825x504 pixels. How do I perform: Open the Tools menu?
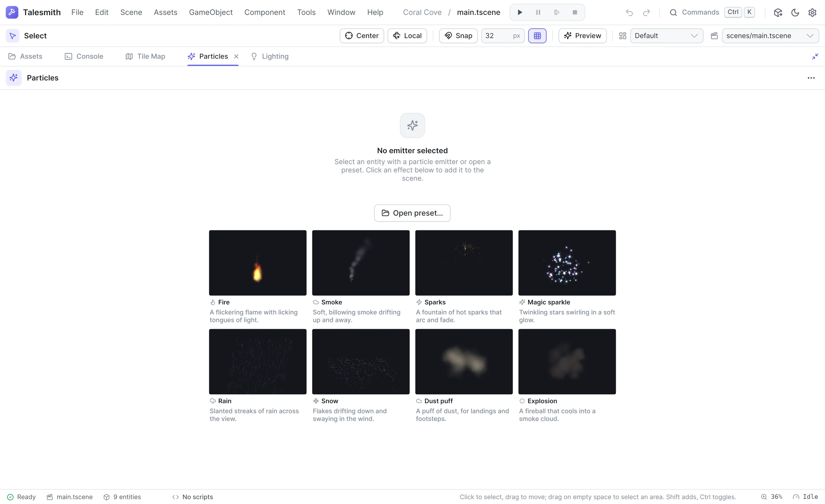pyautogui.click(x=306, y=12)
